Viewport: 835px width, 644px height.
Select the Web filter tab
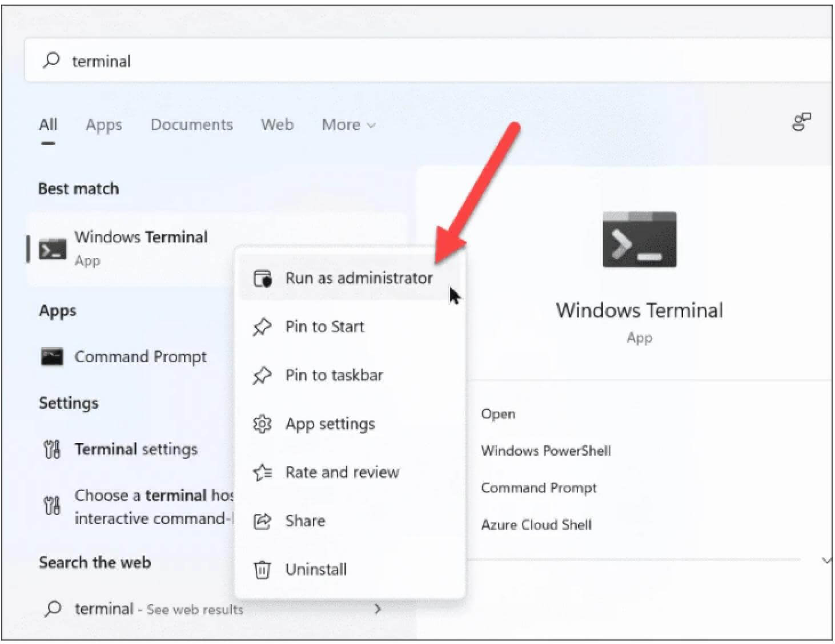(277, 125)
